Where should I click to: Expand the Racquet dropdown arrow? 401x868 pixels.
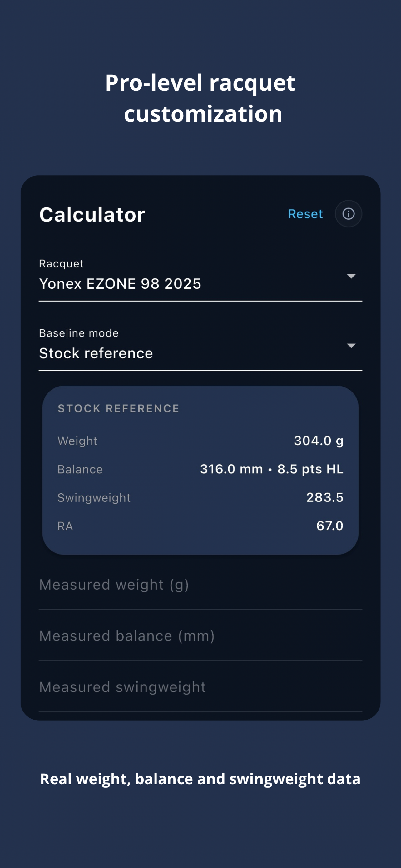coord(351,276)
